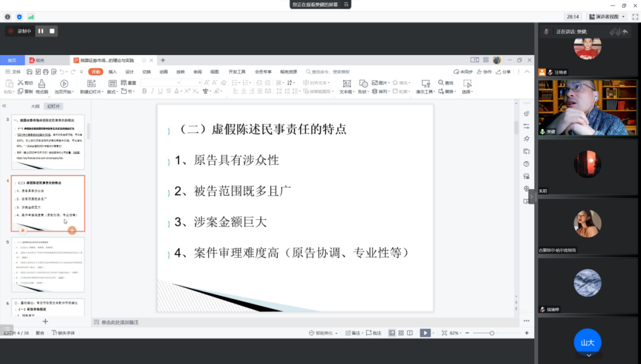Viewport: 641px width, 364px height.
Task: Collapse the ribbon with chevron
Action: coord(528,72)
